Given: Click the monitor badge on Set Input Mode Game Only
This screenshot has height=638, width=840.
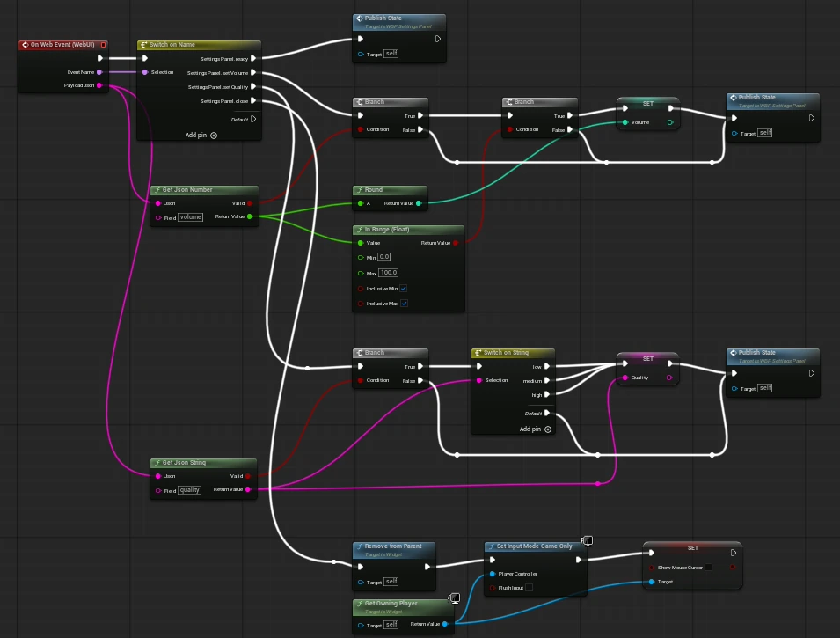Looking at the screenshot, I should click(588, 541).
